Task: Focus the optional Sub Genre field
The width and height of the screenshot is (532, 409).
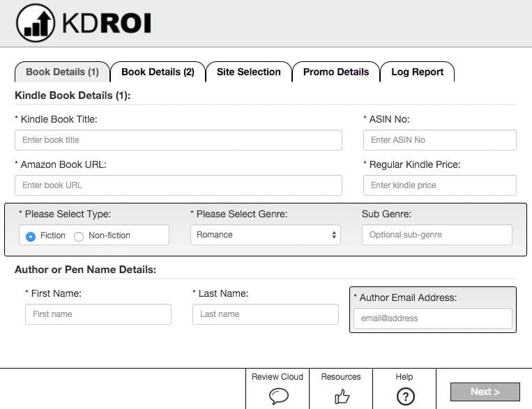Action: 437,235
